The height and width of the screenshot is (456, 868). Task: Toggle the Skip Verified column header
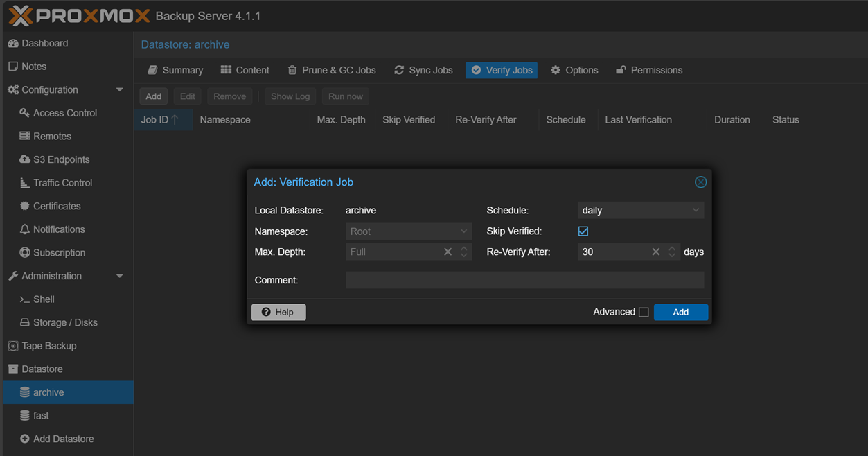pos(409,119)
